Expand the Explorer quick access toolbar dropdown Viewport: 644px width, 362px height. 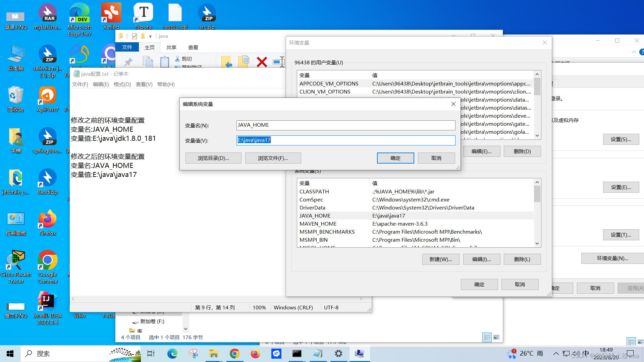click(151, 36)
